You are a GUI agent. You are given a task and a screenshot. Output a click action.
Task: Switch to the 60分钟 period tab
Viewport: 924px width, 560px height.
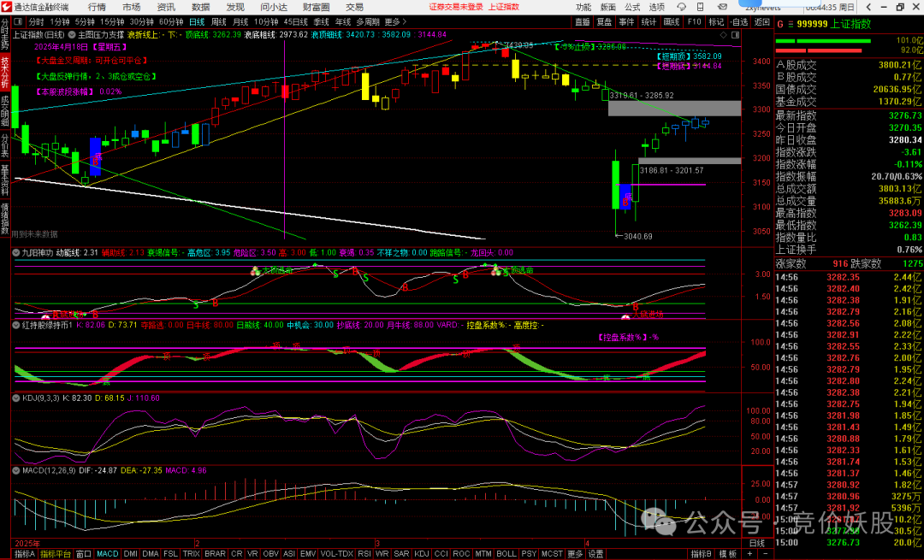(x=171, y=21)
